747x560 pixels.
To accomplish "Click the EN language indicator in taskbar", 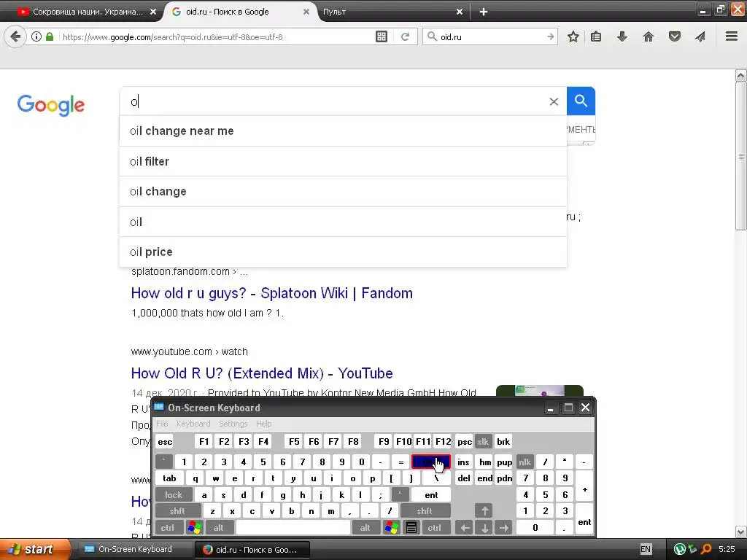I will (646, 549).
